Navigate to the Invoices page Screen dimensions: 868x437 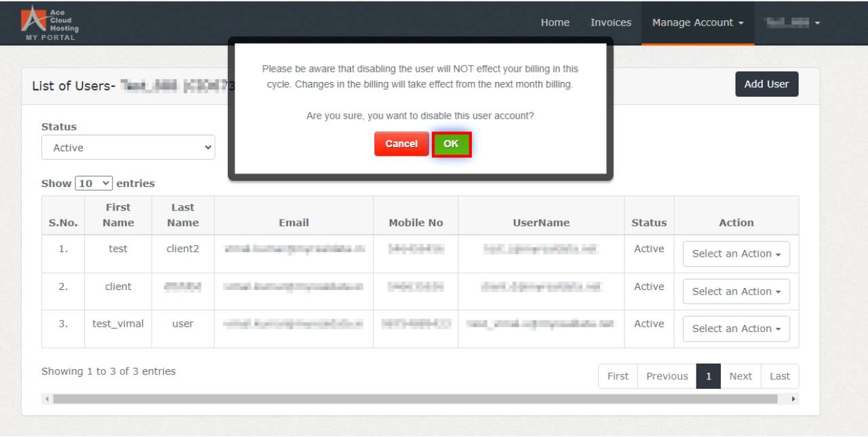tap(610, 22)
